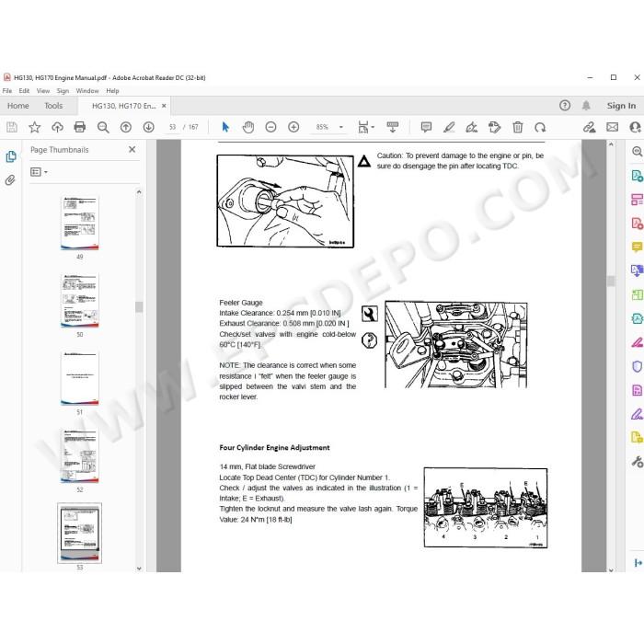Toggle scrolling mode keyboard-arrow icon
Viewport: 644px width, 644px height.
tap(393, 127)
